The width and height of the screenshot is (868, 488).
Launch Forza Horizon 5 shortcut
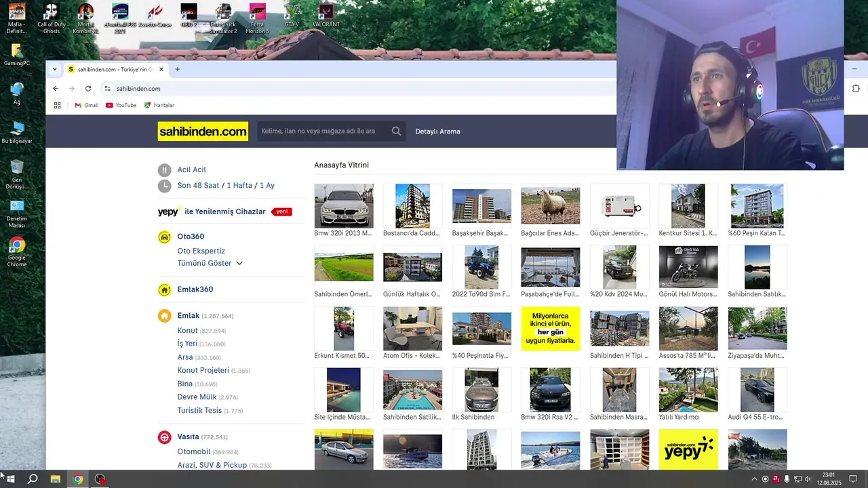[x=257, y=18]
